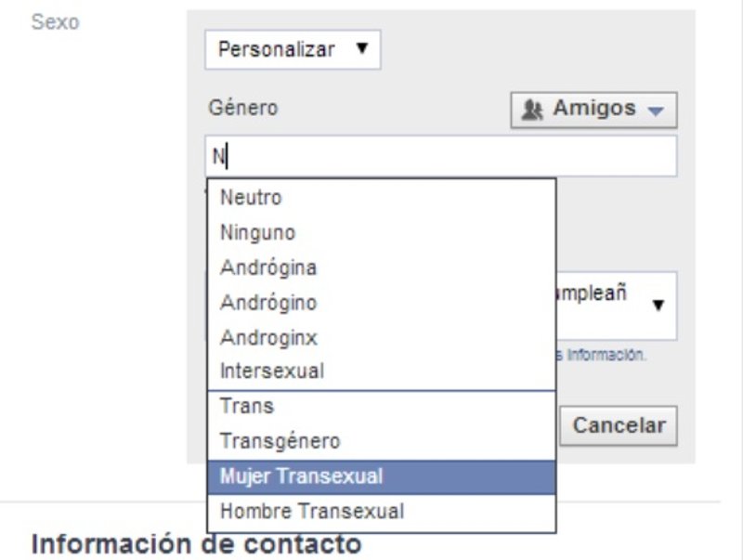Choose Ninguno gender option
Image resolution: width=743 pixels, height=560 pixels.
(x=257, y=232)
